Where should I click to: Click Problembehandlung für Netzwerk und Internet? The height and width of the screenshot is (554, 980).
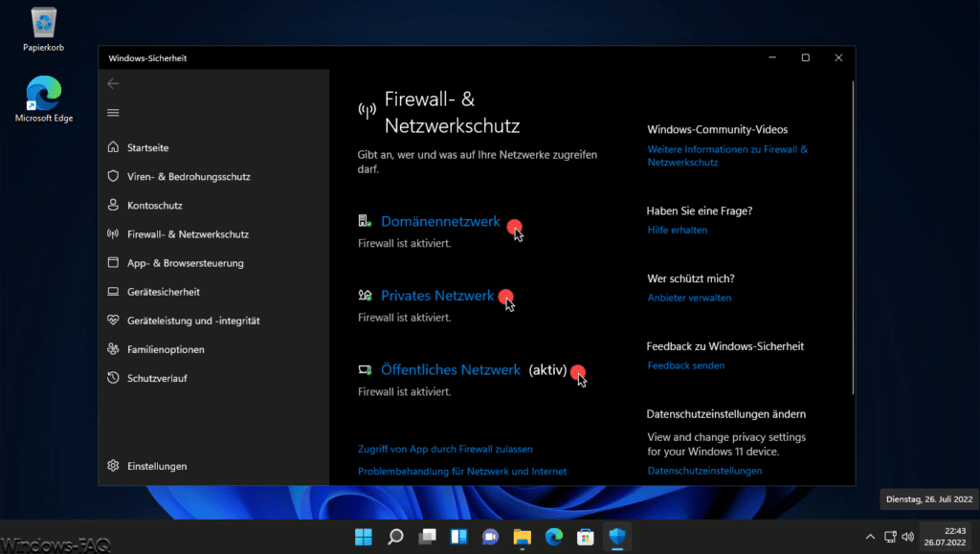[462, 472]
